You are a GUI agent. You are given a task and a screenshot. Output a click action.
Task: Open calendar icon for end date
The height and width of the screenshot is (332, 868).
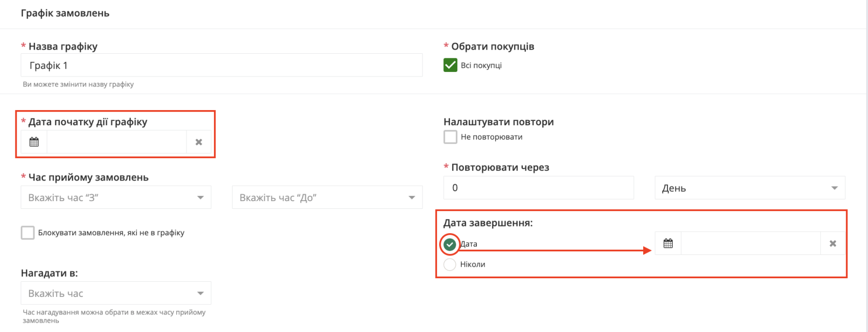[668, 243]
